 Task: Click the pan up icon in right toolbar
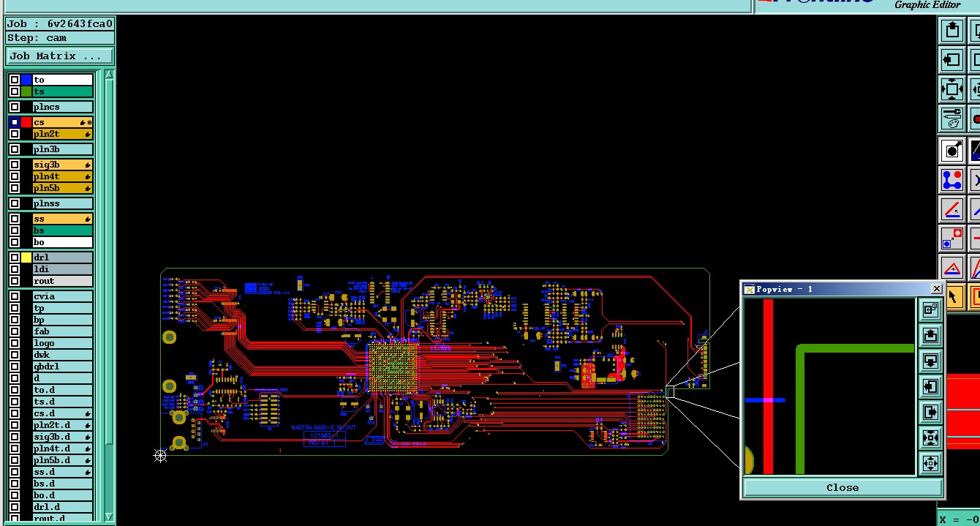click(x=952, y=30)
